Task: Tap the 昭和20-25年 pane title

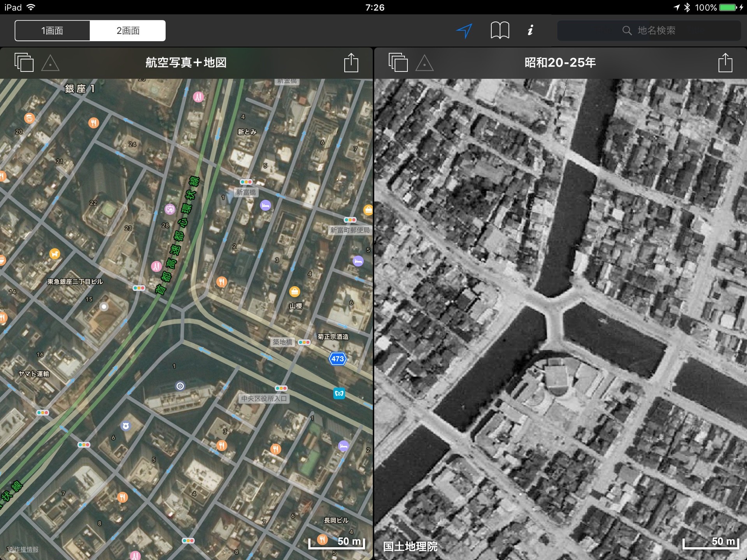Action: [x=560, y=62]
